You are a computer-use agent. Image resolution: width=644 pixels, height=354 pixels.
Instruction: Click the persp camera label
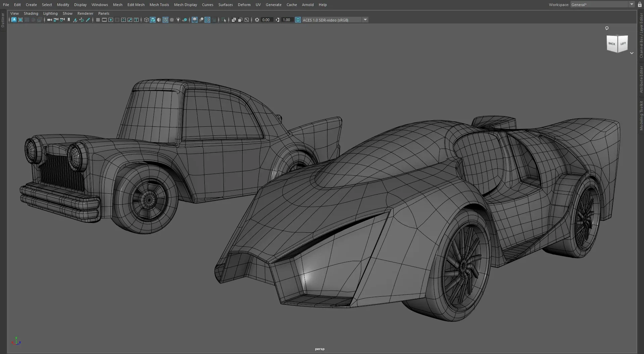click(x=319, y=349)
